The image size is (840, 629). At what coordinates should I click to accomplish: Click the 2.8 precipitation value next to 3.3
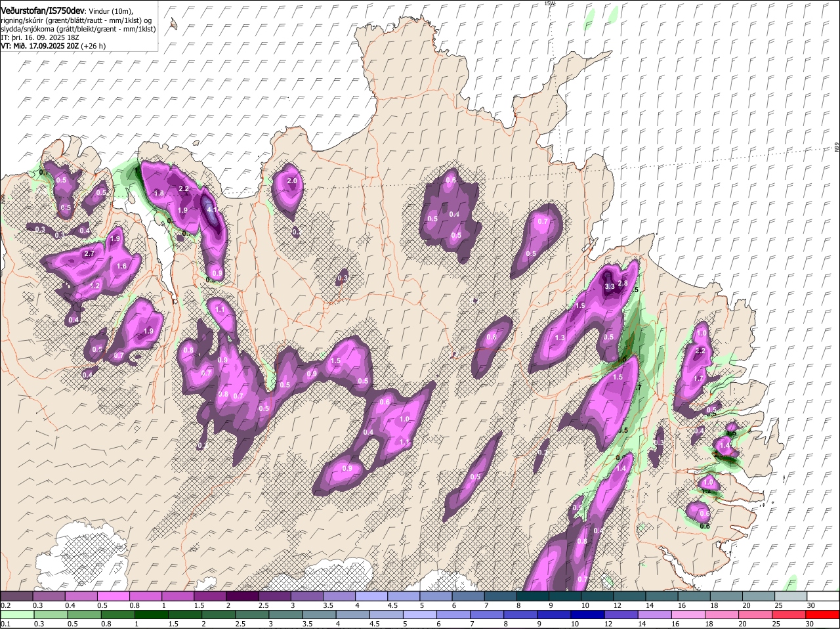pyautogui.click(x=623, y=283)
